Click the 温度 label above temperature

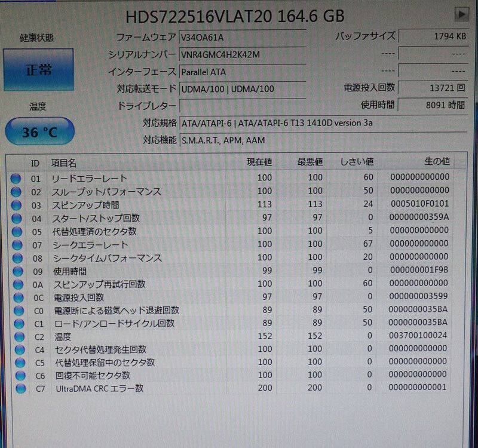(x=38, y=106)
